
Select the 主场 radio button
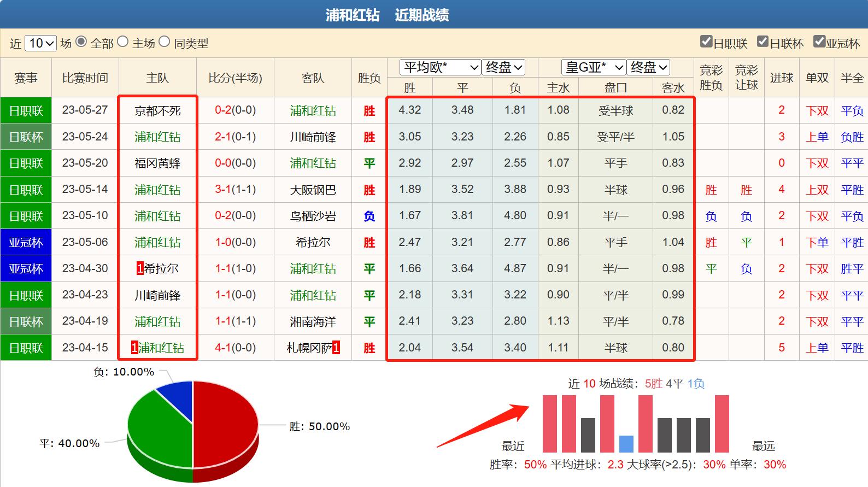122,42
